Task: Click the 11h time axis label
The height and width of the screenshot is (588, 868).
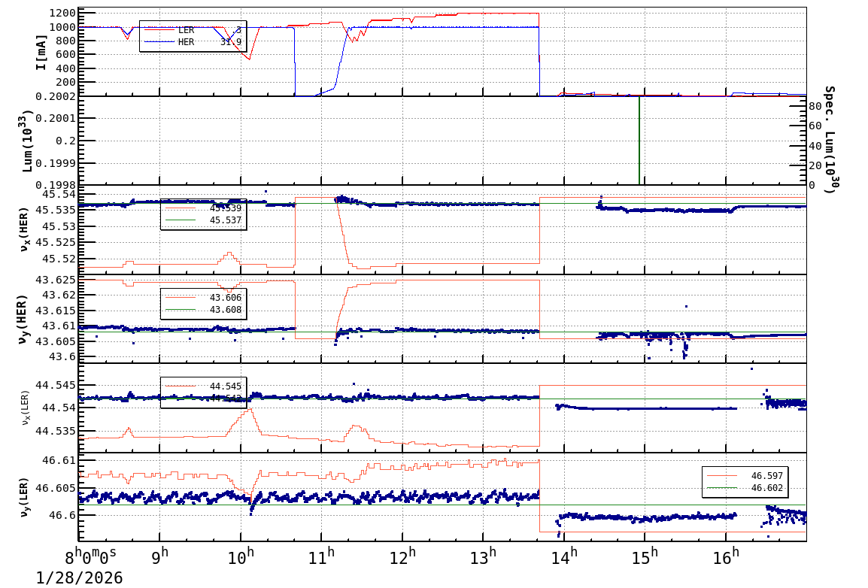Action: pos(321,556)
